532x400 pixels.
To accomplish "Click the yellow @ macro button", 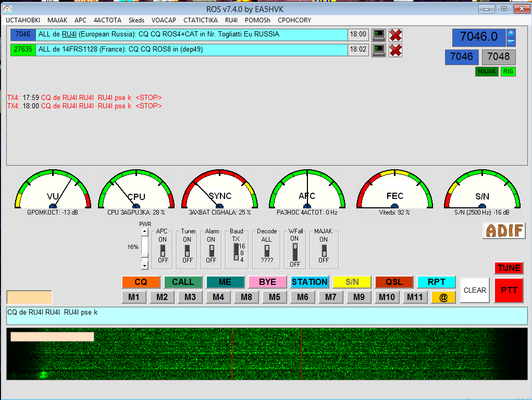I will [443, 297].
